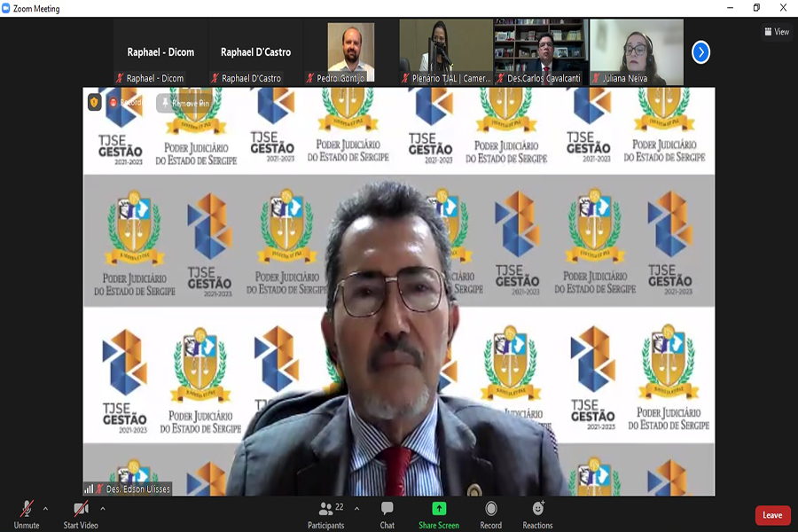This screenshot has height=532, width=798.
Task: Open the View layout menu
Action: 776,32
